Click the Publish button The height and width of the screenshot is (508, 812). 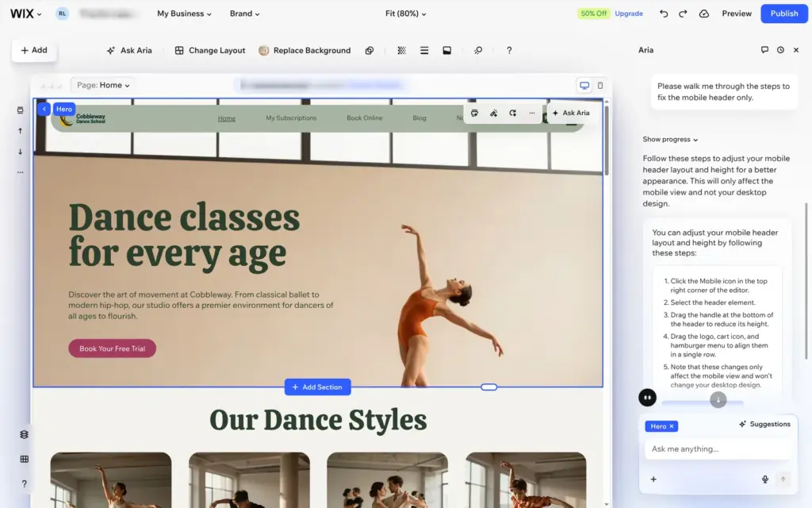784,14
